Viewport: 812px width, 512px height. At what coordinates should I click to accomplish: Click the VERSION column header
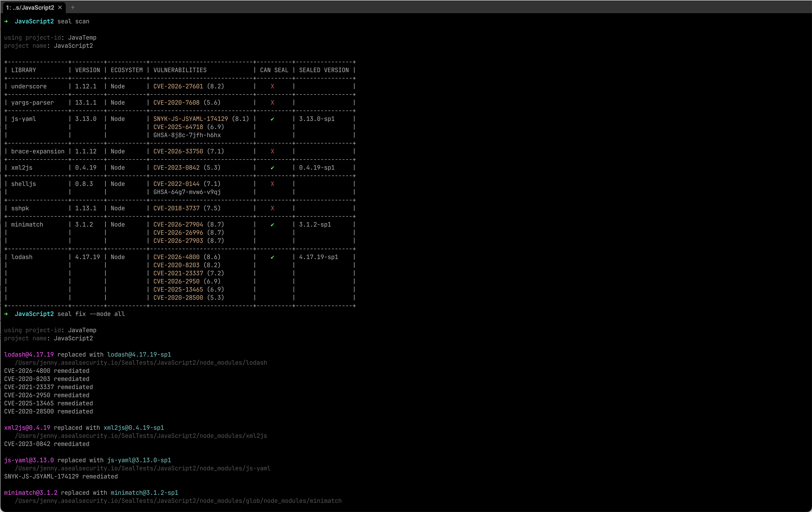click(x=88, y=70)
